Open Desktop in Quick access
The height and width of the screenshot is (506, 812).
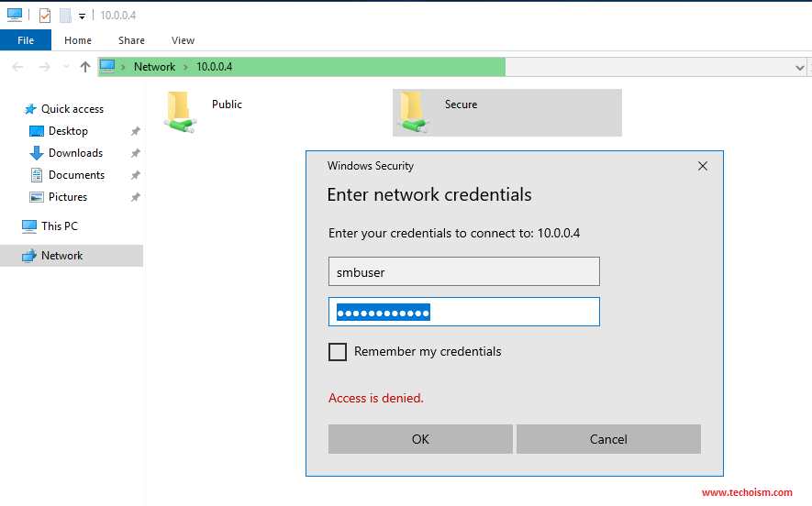click(x=68, y=131)
